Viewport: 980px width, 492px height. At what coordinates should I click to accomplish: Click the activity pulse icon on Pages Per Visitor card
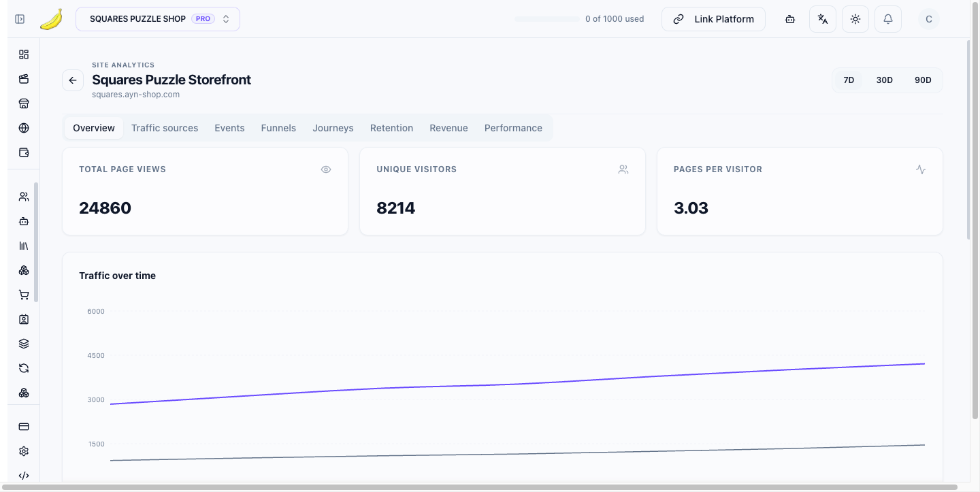pyautogui.click(x=921, y=169)
